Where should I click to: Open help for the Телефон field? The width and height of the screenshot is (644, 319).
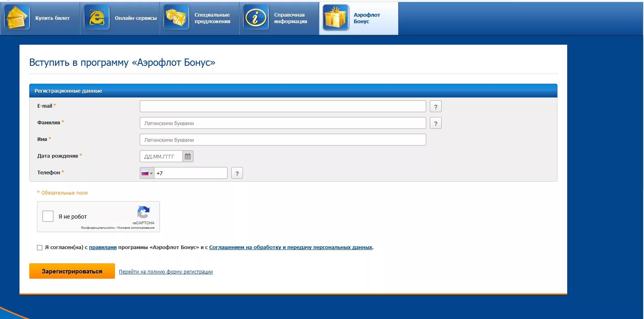tap(237, 173)
